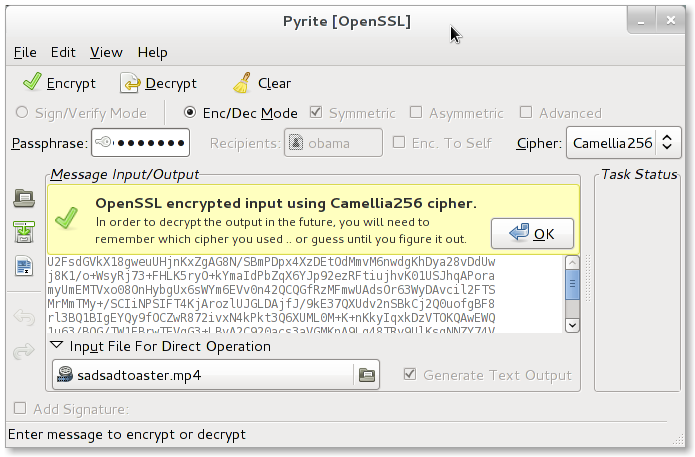Screen dimensions: 695x457
Task: Click the message text scroll up arrow
Action: [x=572, y=263]
